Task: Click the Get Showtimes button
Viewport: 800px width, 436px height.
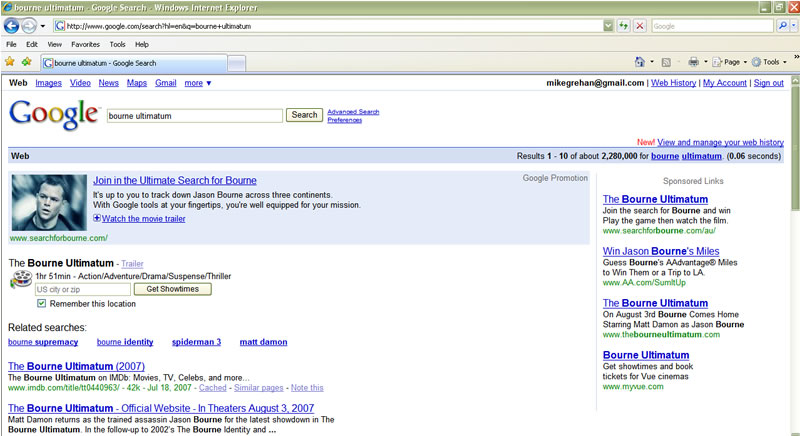Action: [172, 289]
